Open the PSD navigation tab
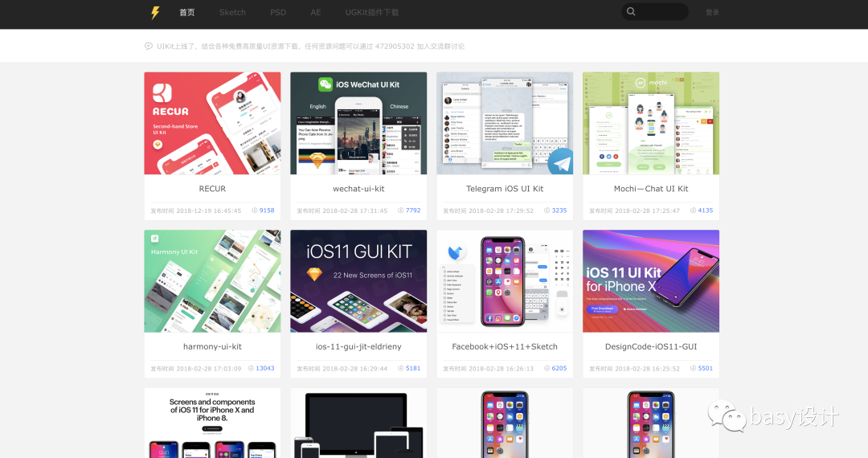This screenshot has height=458, width=868. click(278, 12)
